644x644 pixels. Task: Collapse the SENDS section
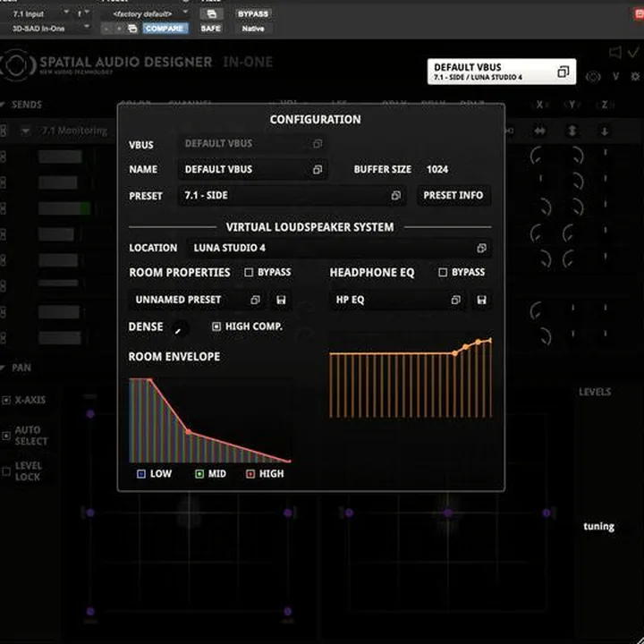click(x=3, y=106)
